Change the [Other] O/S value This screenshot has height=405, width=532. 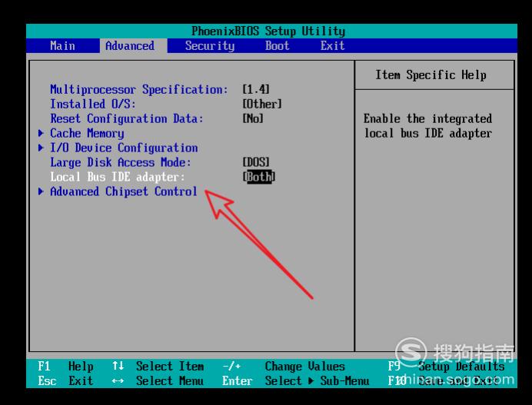tap(262, 105)
